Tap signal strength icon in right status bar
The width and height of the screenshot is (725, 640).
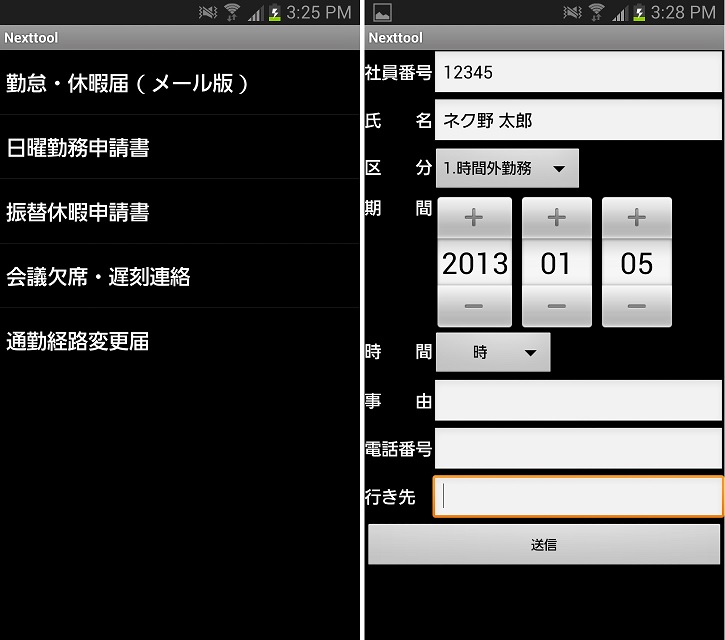click(620, 14)
